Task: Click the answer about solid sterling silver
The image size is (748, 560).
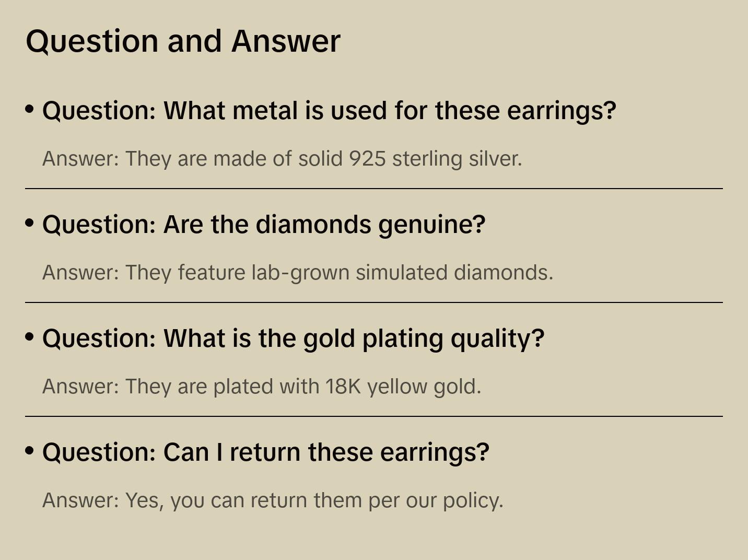Action: 282,159
